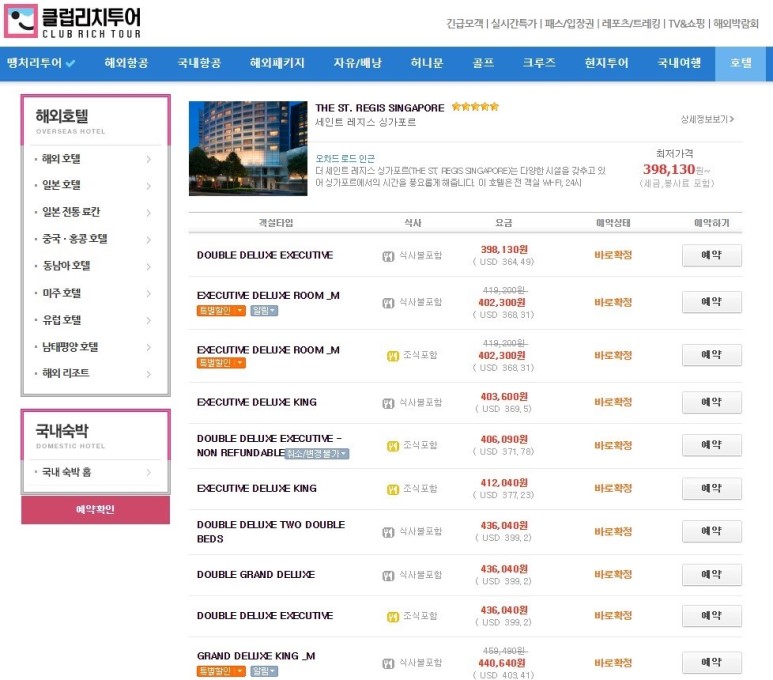Open 특별할인 dropdown in GRAND DELUXE KING row
773x680 pixels.
click(x=221, y=671)
